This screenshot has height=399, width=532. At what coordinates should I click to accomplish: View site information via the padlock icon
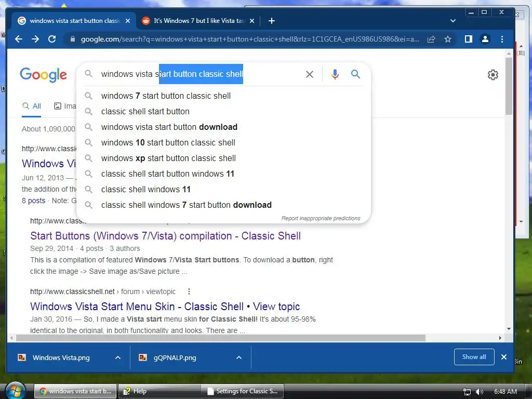click(72, 39)
